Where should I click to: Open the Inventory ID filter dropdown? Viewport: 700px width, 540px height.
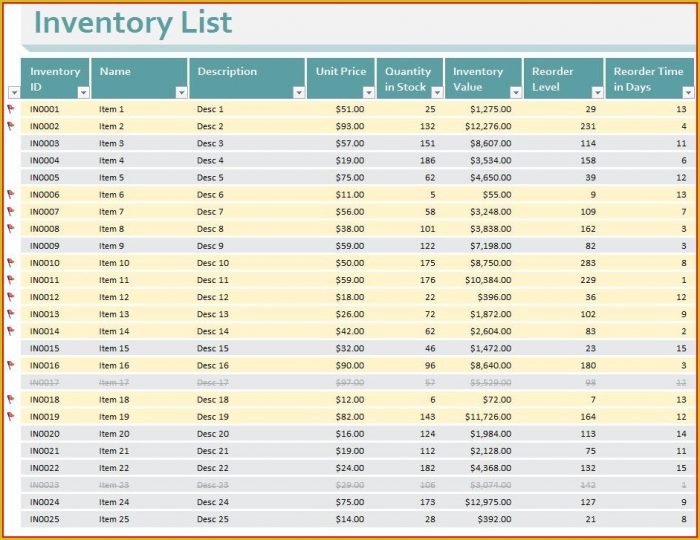point(83,92)
